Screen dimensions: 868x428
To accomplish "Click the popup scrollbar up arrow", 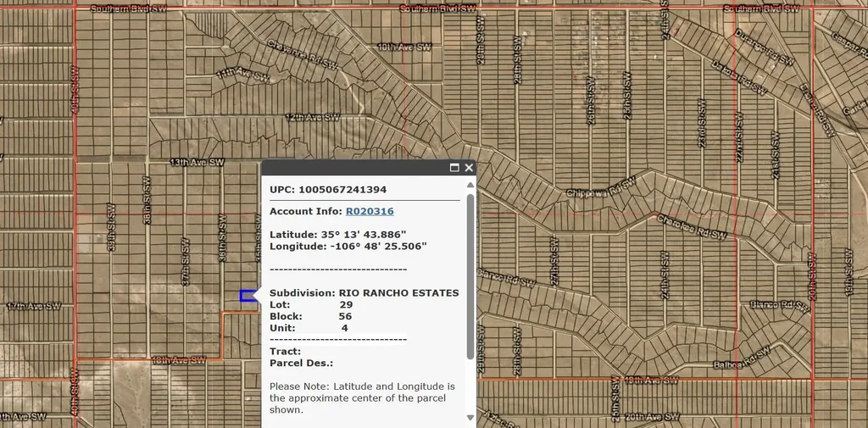I will pos(470,185).
